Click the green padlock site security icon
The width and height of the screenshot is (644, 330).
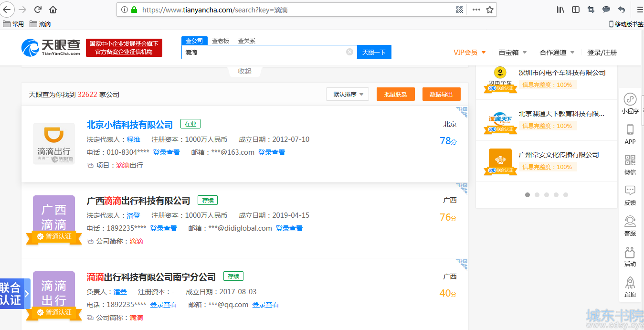[134, 10]
